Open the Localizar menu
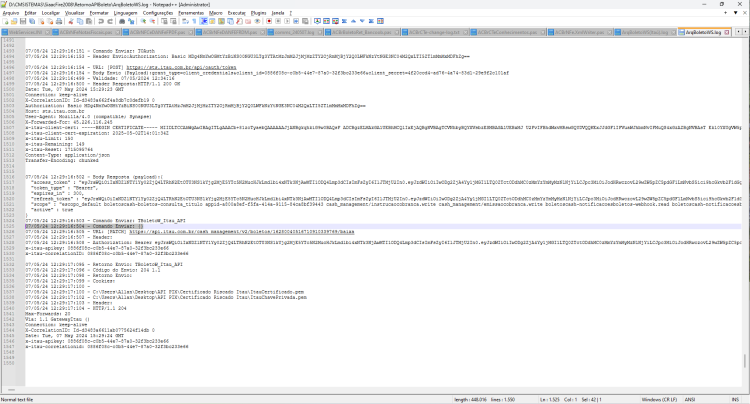750x404 pixels. [51, 13]
